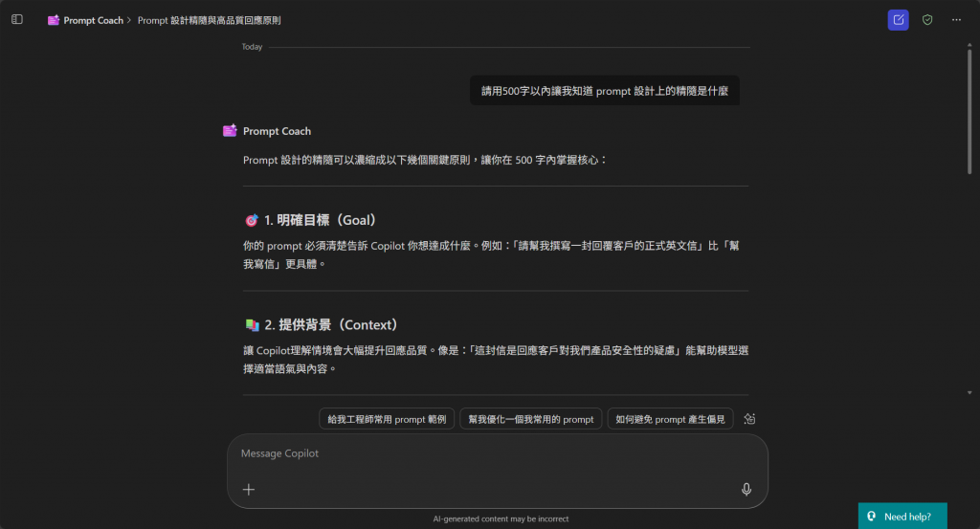Focus the Message Copilot input field
Screen dimensions: 980x529
point(497,453)
